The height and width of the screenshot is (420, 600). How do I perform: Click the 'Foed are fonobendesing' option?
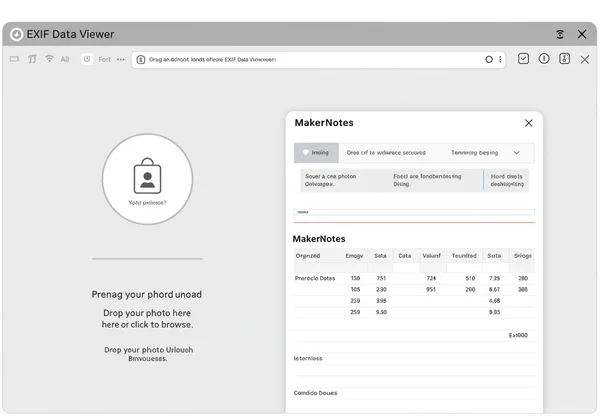point(427,180)
